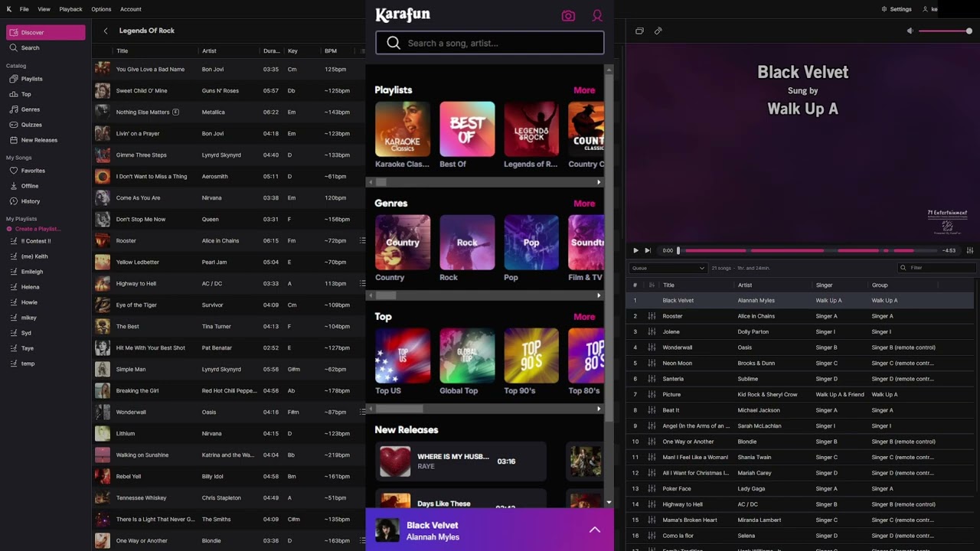Select WHERE IS MY HUSBAND by RAYE new release

[461, 461]
